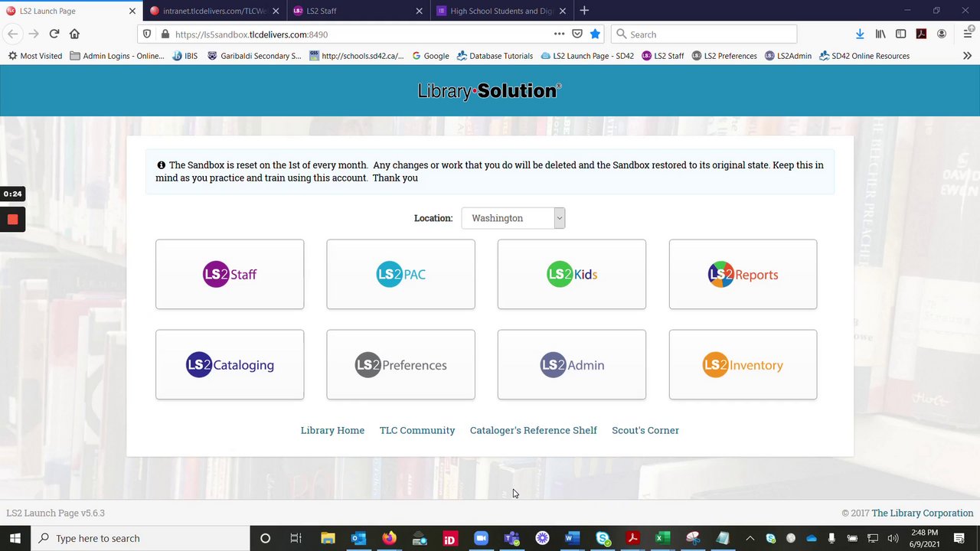Open Zoom from the taskbar
This screenshot has height=551, width=980.
481,538
